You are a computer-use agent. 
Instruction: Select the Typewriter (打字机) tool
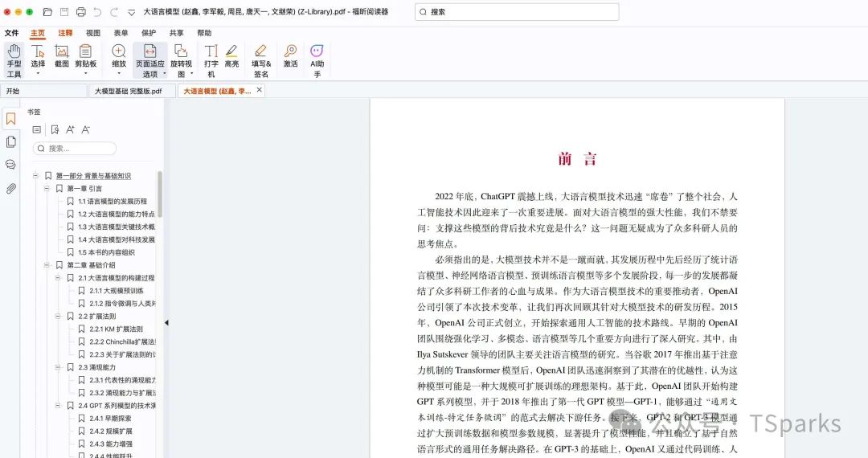tap(211, 60)
